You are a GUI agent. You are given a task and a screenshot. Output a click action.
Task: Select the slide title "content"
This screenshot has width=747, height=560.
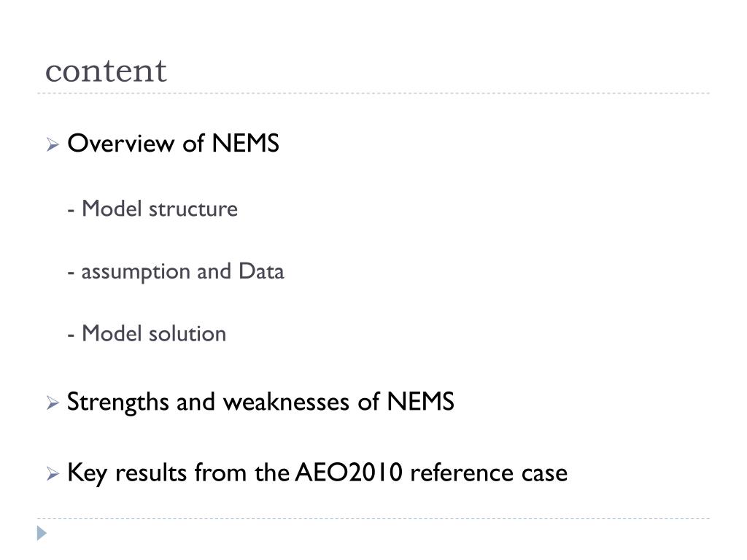[106, 71]
